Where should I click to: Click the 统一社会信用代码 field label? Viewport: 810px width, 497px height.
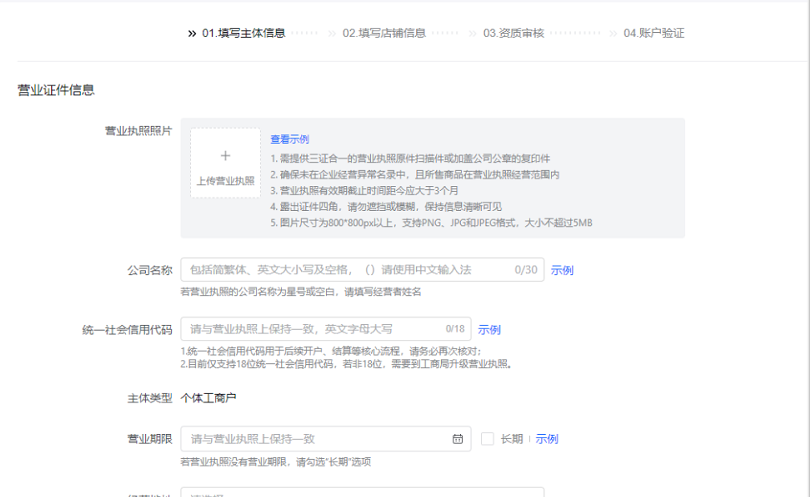click(127, 330)
